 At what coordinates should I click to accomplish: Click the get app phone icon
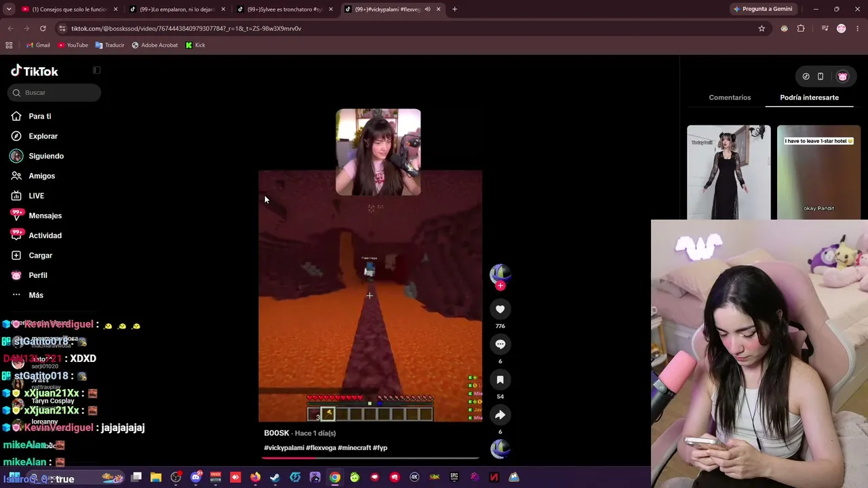821,77
